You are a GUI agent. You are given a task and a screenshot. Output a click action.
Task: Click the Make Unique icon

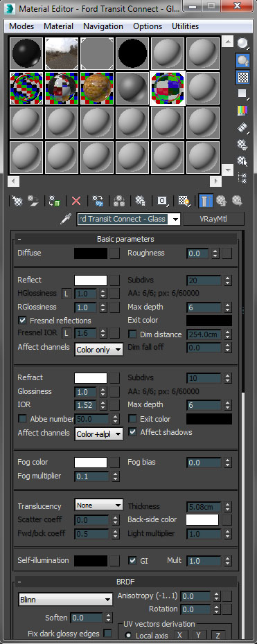(x=119, y=200)
